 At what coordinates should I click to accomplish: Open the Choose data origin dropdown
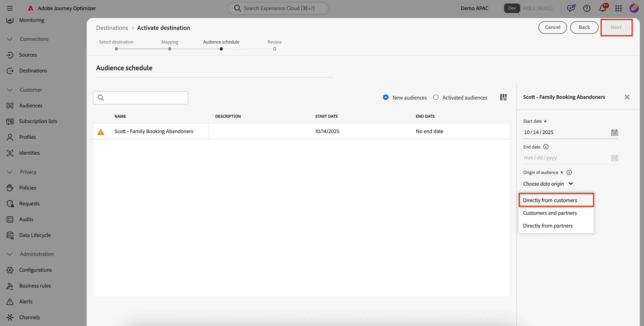pyautogui.click(x=548, y=184)
